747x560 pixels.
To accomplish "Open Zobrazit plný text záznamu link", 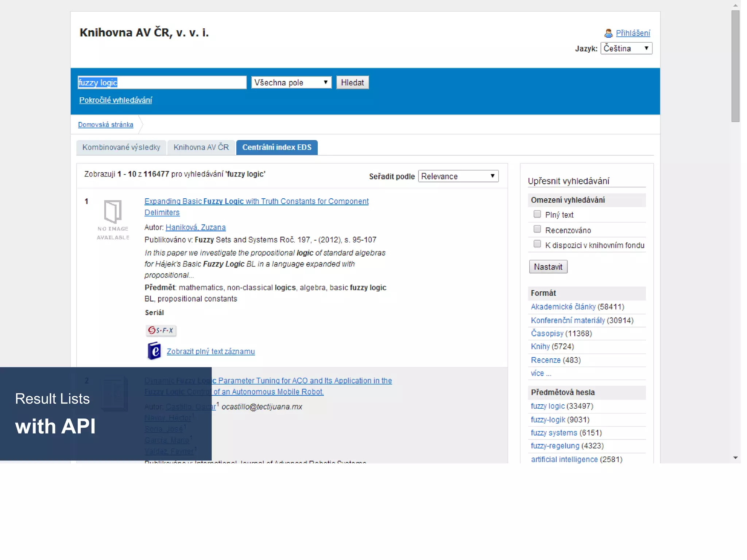I will 211,351.
